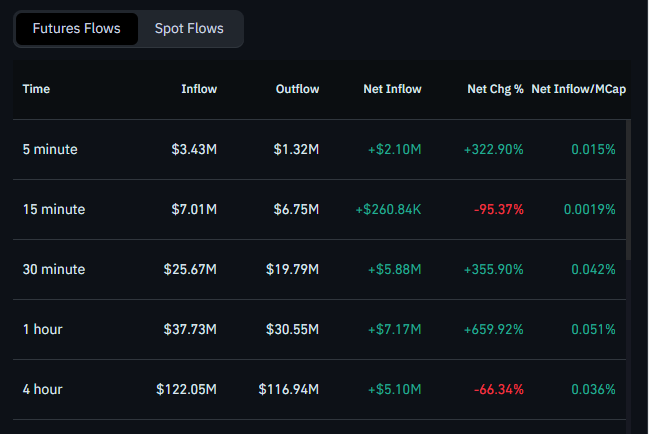
Task: Click the $30.55M outflow value
Action: click(x=292, y=329)
